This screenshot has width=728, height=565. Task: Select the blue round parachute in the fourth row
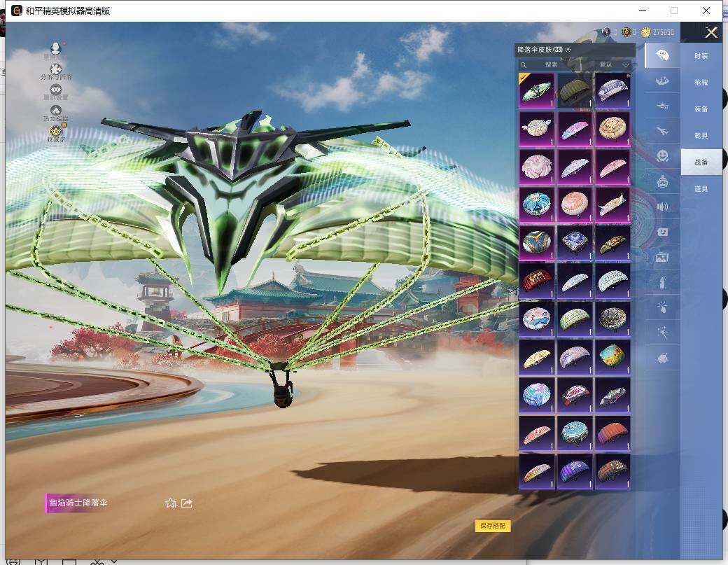(x=536, y=204)
